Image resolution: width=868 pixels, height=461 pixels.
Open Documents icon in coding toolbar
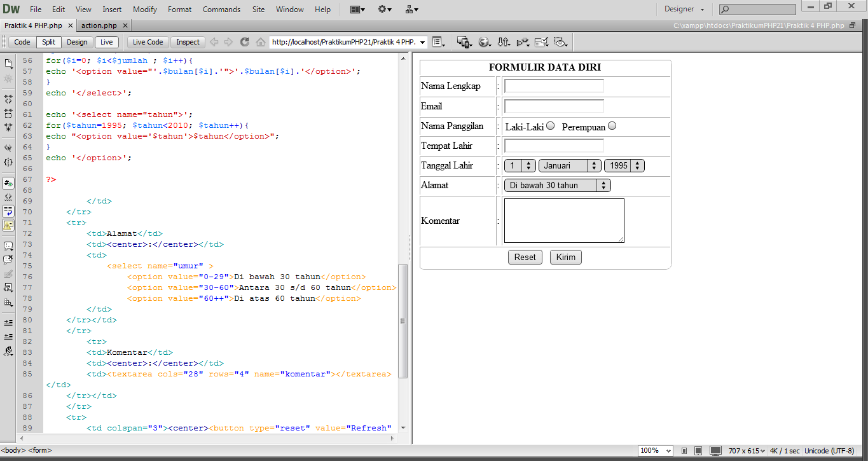[x=8, y=64]
